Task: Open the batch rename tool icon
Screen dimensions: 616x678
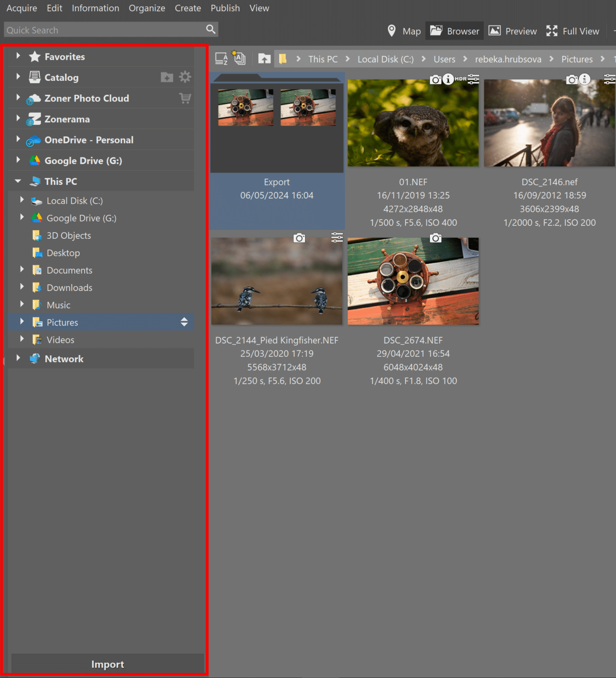Action: point(239,58)
